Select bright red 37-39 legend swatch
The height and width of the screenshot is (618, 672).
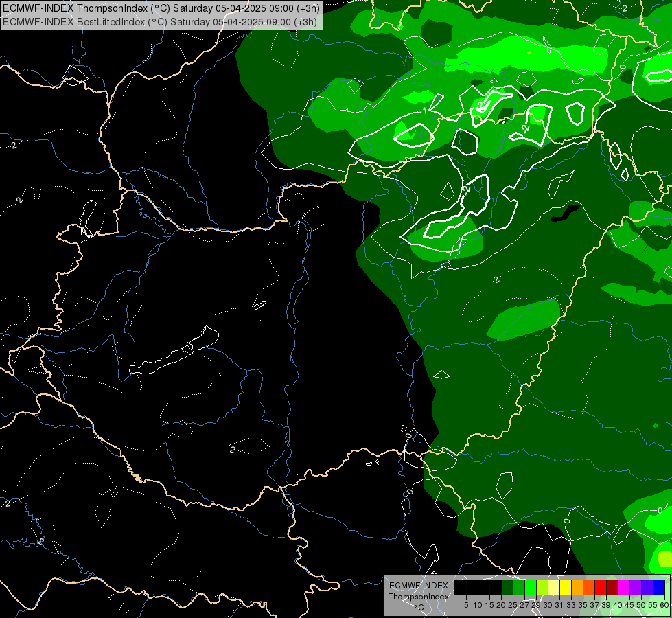[601, 588]
